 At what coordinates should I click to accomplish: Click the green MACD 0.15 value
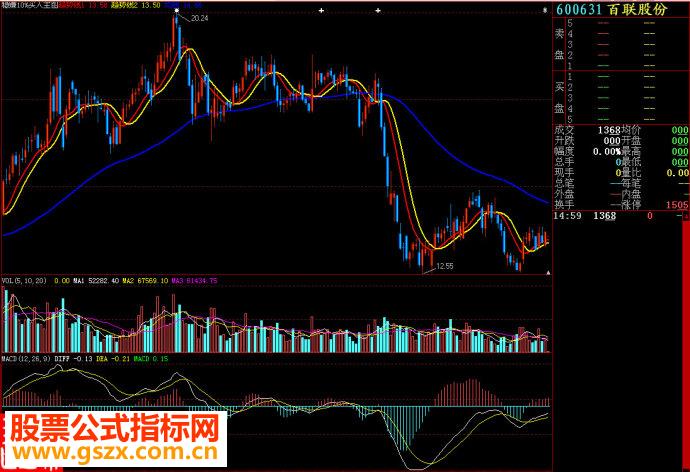click(x=151, y=359)
